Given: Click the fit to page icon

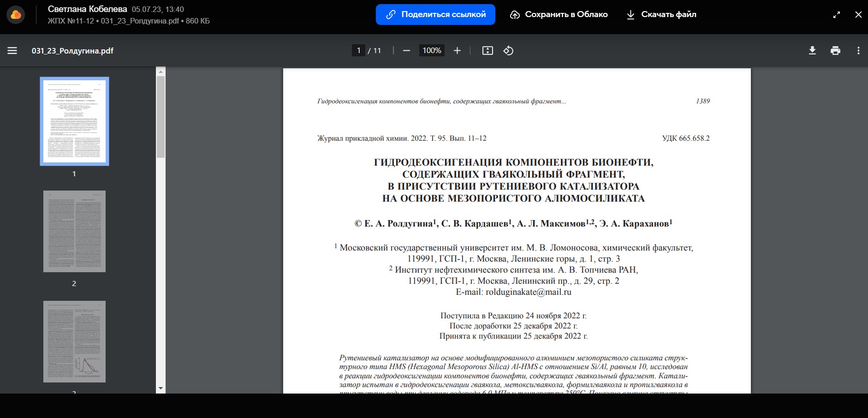Looking at the screenshot, I should pyautogui.click(x=488, y=51).
